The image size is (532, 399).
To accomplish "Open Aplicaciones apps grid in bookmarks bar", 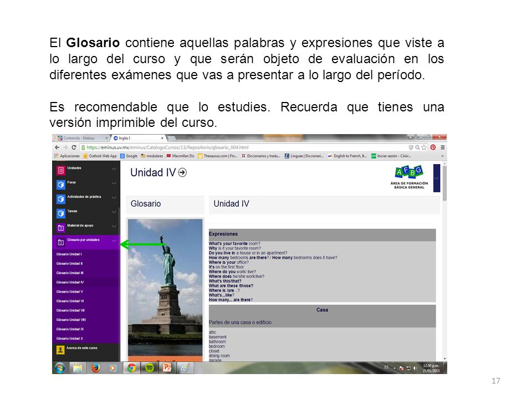I will pos(67,156).
